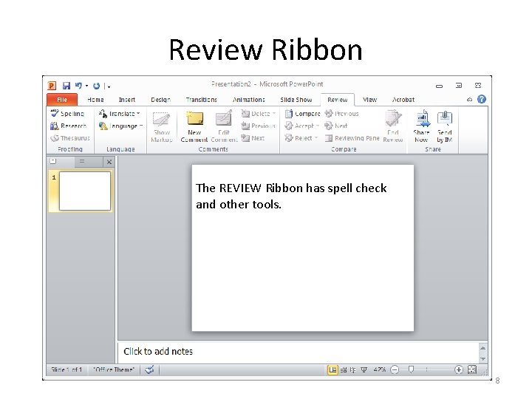Zoom in with plus button
Screen dimensions: 532x399
tap(459, 369)
